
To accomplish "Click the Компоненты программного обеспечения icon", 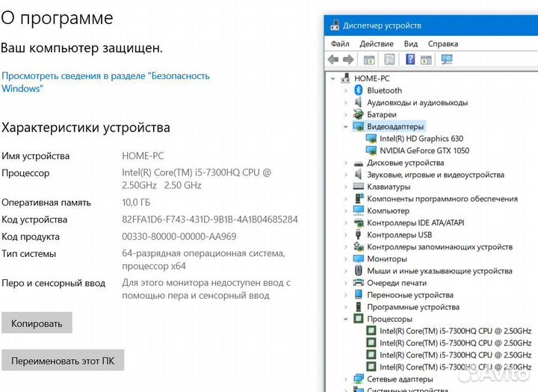I will [358, 199].
